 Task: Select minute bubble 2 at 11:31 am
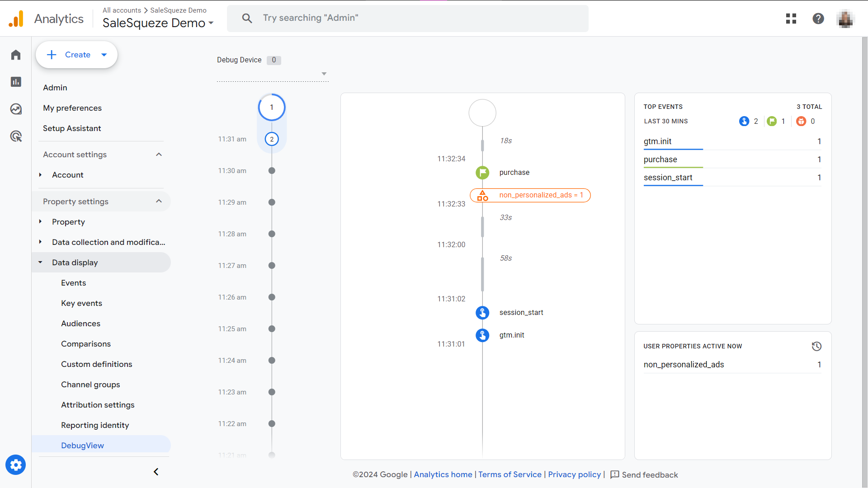pyautogui.click(x=272, y=139)
